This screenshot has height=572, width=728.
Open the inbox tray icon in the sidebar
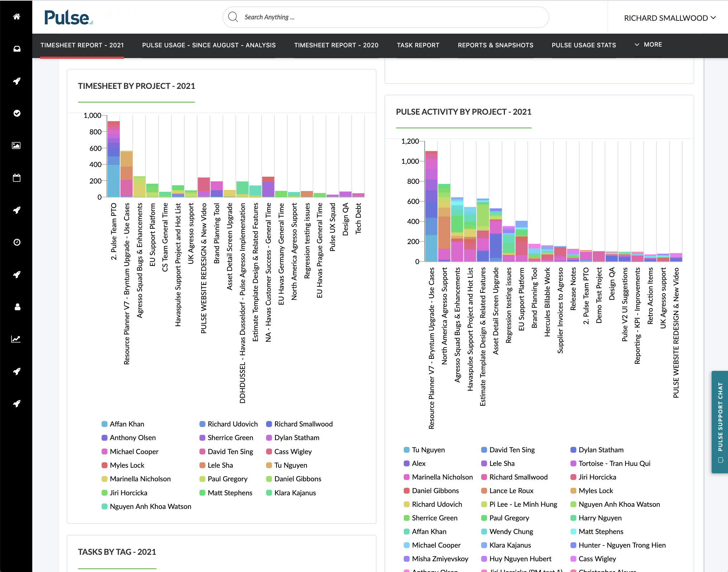16,49
